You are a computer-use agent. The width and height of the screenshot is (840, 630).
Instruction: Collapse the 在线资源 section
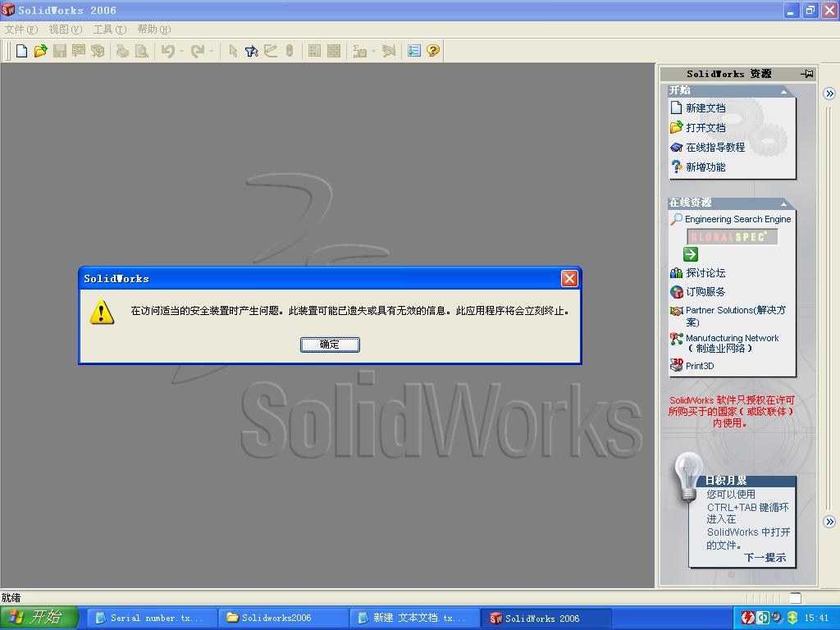pos(783,203)
